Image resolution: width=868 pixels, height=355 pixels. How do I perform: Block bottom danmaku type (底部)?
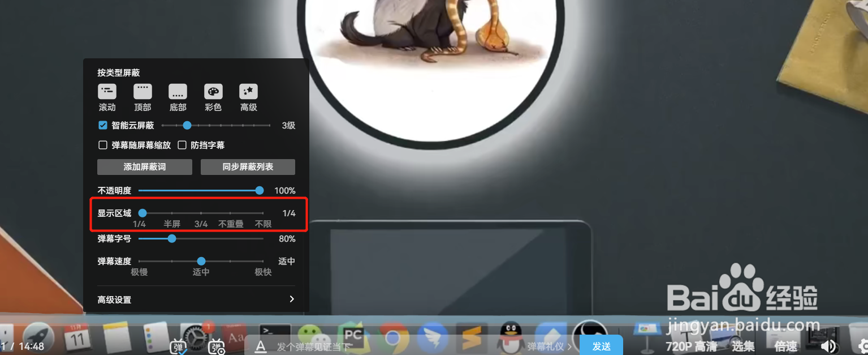[x=178, y=97]
